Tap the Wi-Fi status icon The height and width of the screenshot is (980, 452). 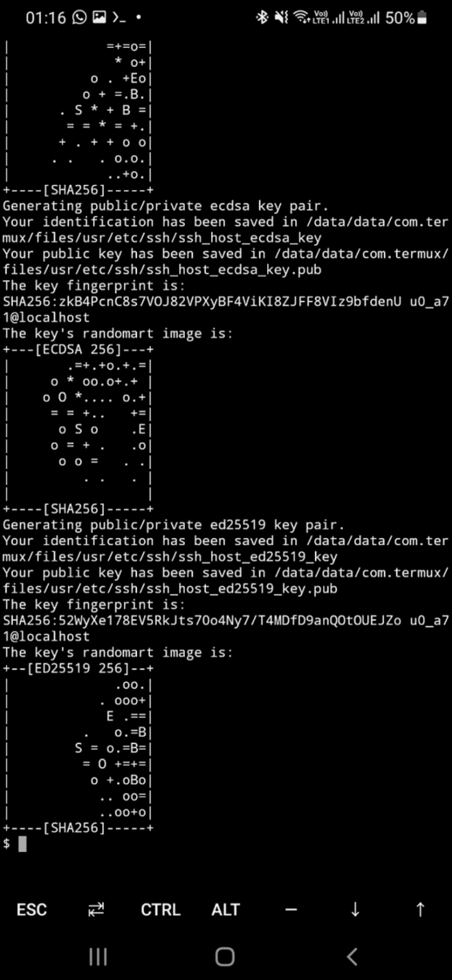[x=301, y=18]
